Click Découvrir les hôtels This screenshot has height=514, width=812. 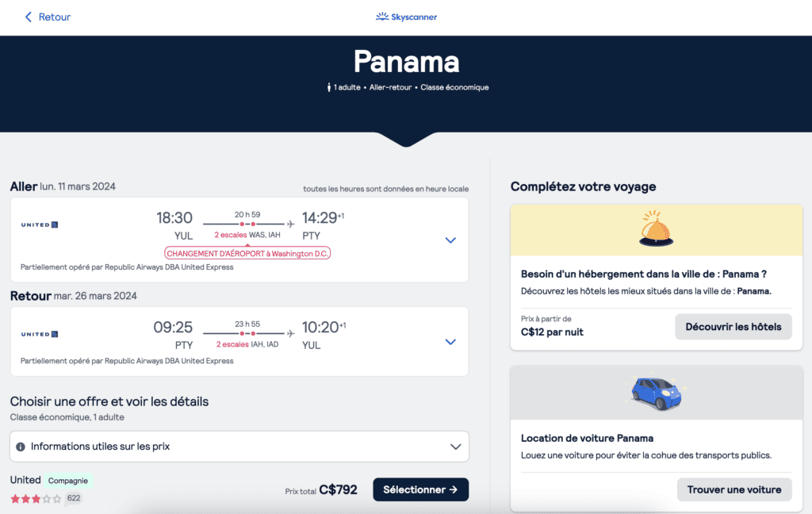pyautogui.click(x=733, y=326)
